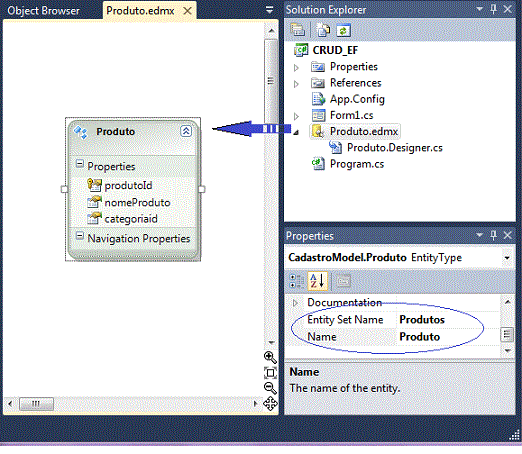Click the designer horizontal scrollbar thumb
Image resolution: width=522 pixels, height=454 pixels.
pyautogui.click(x=36, y=404)
